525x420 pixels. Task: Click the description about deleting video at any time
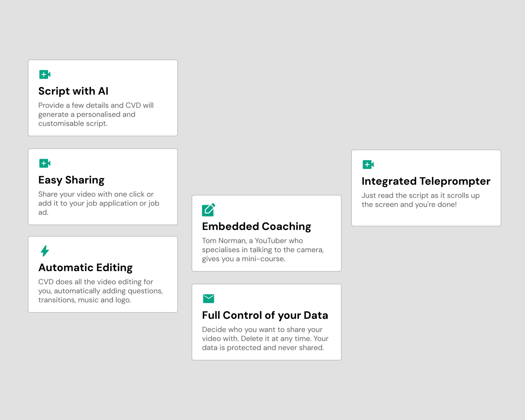tap(265, 339)
